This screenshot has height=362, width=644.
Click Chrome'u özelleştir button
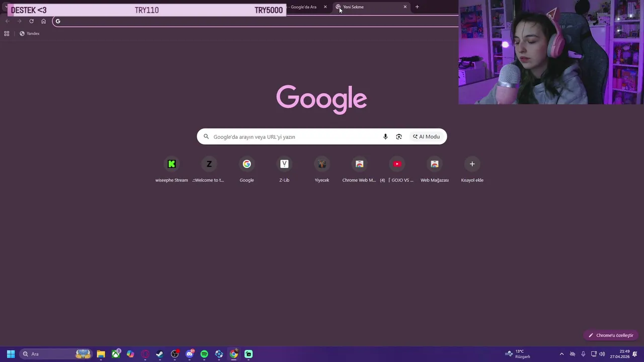coord(611,335)
